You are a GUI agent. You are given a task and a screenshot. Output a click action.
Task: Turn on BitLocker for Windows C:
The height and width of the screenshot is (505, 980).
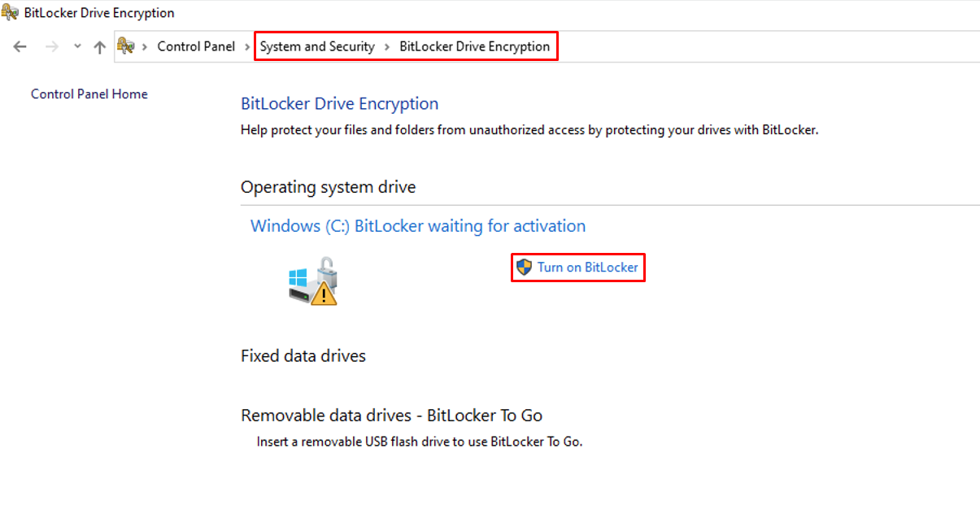587,267
